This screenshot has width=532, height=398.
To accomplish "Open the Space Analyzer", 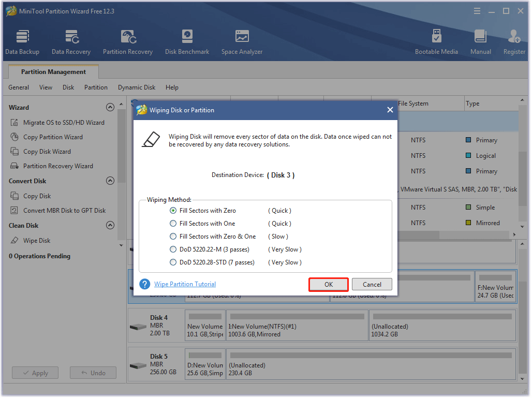I will click(241, 41).
